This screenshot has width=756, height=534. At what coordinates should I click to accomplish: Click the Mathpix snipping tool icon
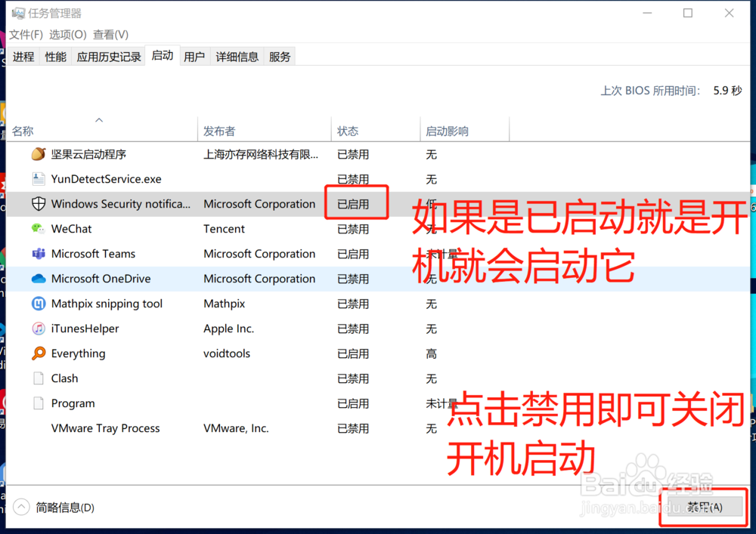[39, 304]
